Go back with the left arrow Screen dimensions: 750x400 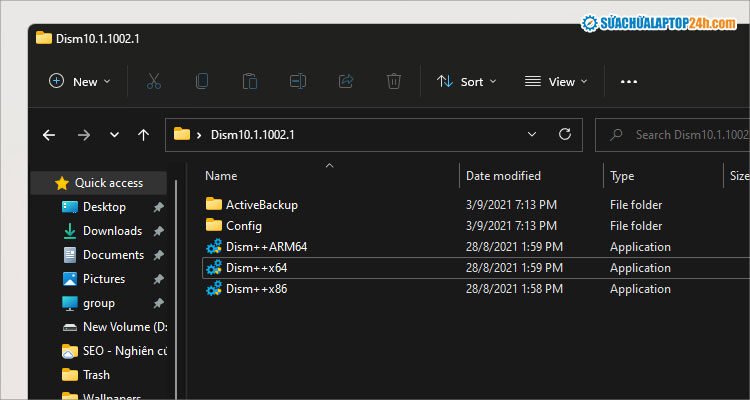click(49, 135)
